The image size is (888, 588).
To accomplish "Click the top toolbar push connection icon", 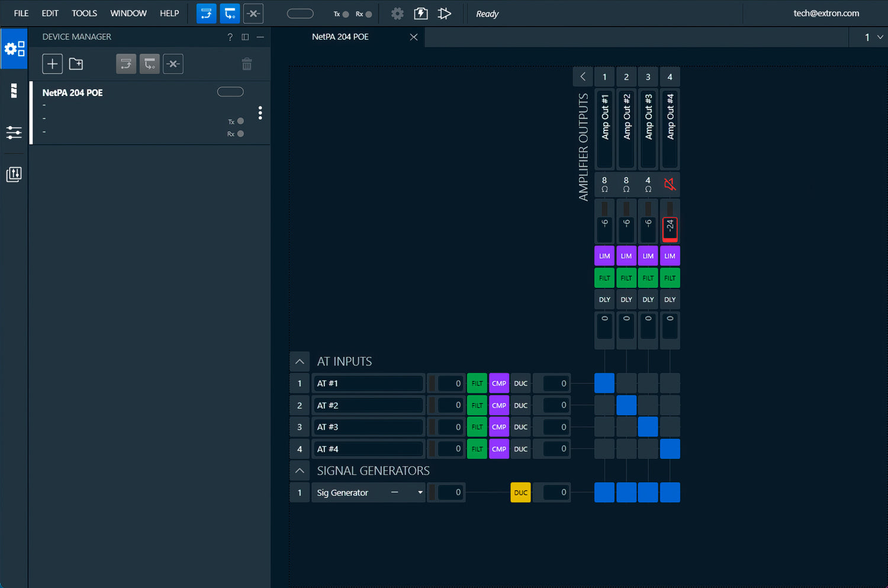I will pos(207,14).
